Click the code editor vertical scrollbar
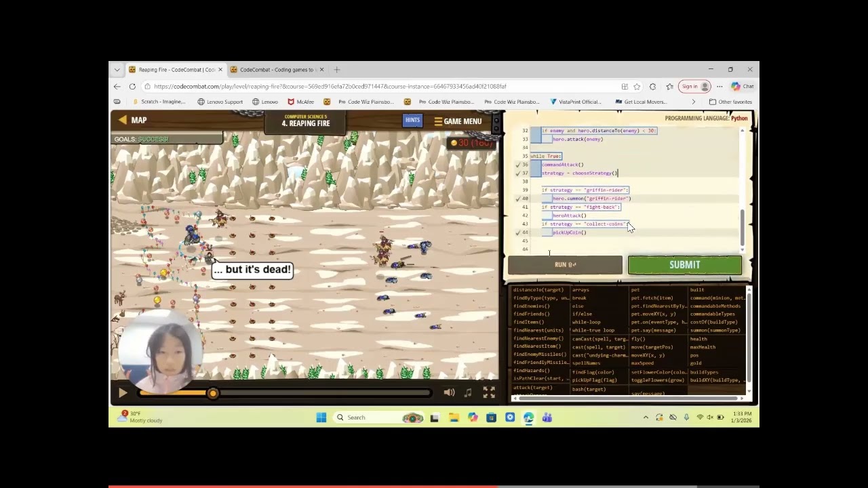 pos(742,228)
